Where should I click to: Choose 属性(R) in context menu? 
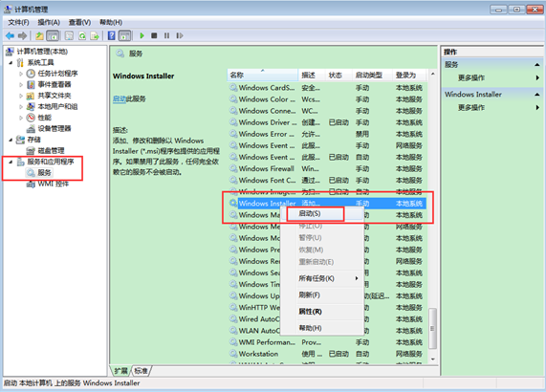coord(322,312)
